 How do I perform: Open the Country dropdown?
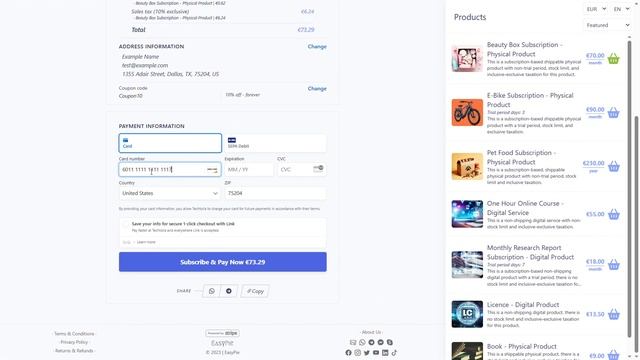(170, 193)
